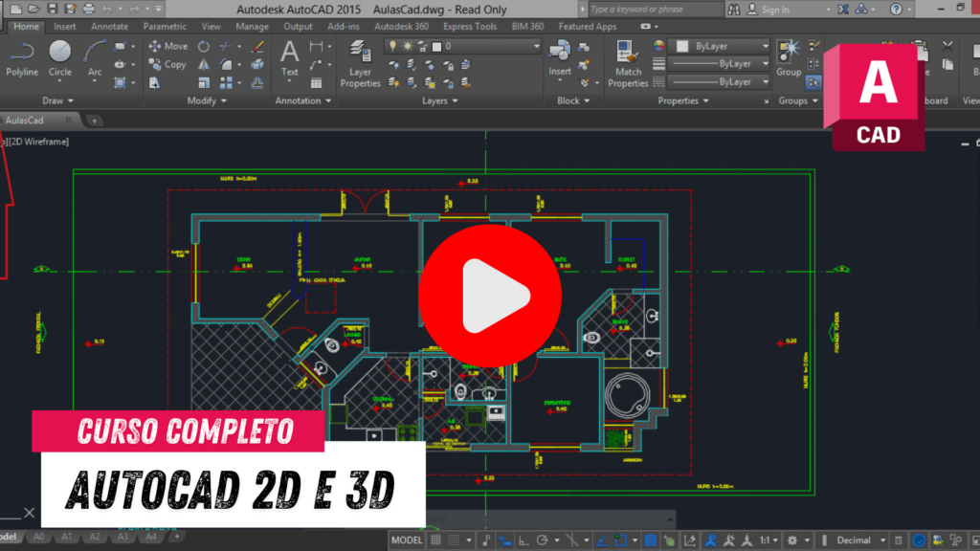
Task: Click the Text annotation tool
Action: click(289, 57)
